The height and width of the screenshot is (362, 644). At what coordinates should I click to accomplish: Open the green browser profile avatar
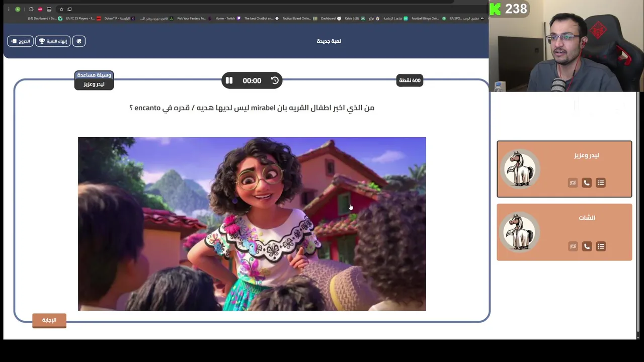[18, 9]
